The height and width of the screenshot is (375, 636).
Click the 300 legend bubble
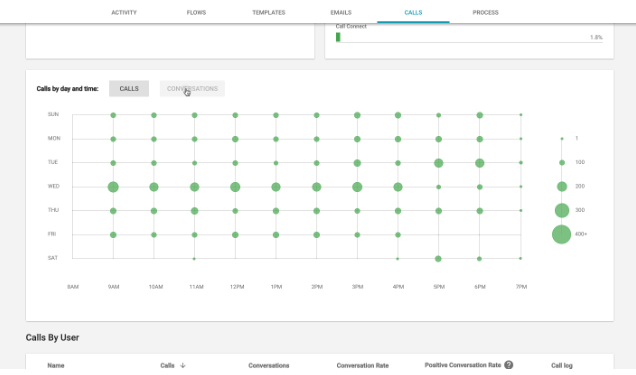pos(562,210)
